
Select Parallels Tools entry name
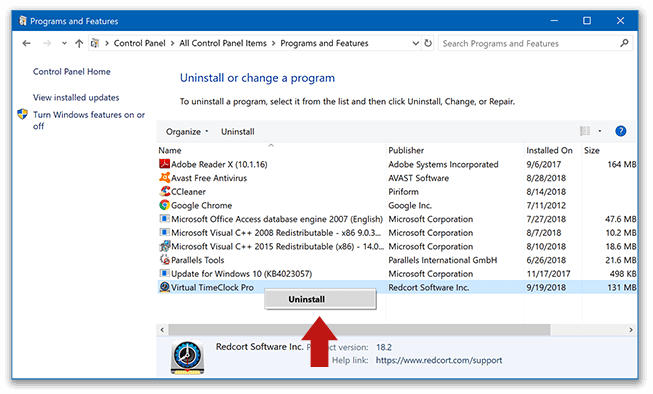(197, 260)
